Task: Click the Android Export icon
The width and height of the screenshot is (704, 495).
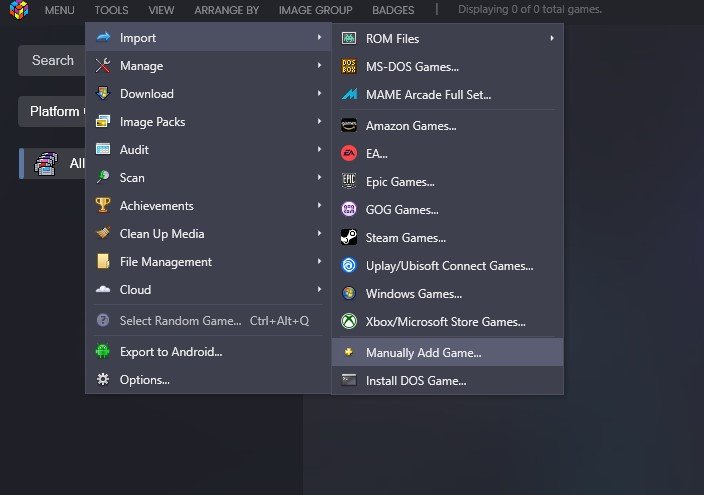Action: point(102,351)
